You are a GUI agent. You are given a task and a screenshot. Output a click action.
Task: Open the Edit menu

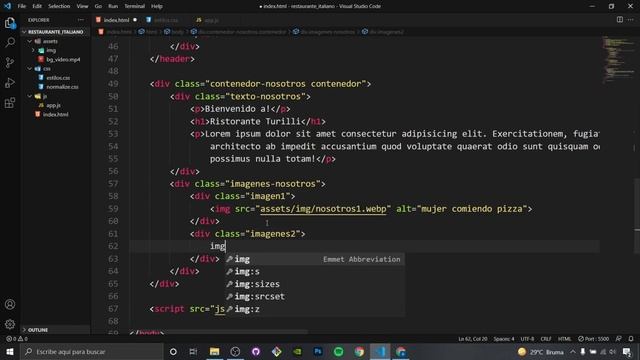point(37,6)
